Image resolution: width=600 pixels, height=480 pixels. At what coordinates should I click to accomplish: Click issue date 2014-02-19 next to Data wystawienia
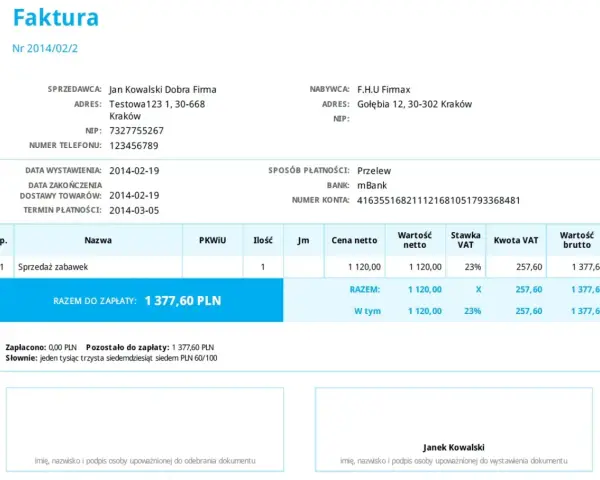(134, 171)
